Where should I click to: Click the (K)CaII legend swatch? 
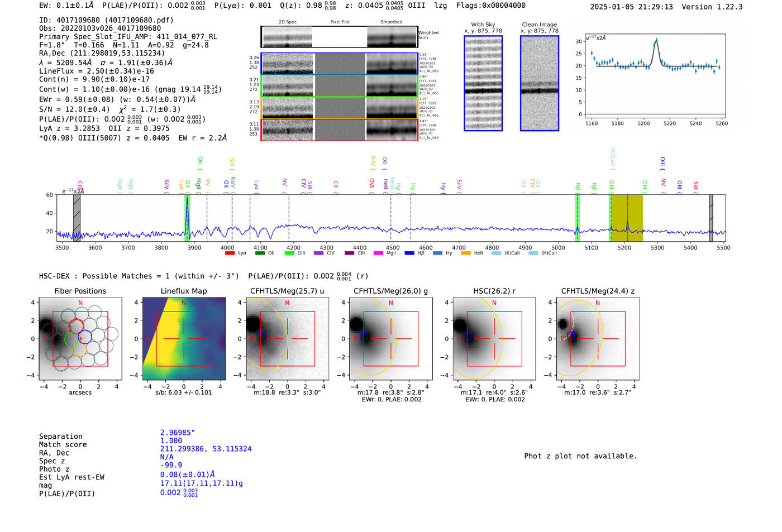496,253
